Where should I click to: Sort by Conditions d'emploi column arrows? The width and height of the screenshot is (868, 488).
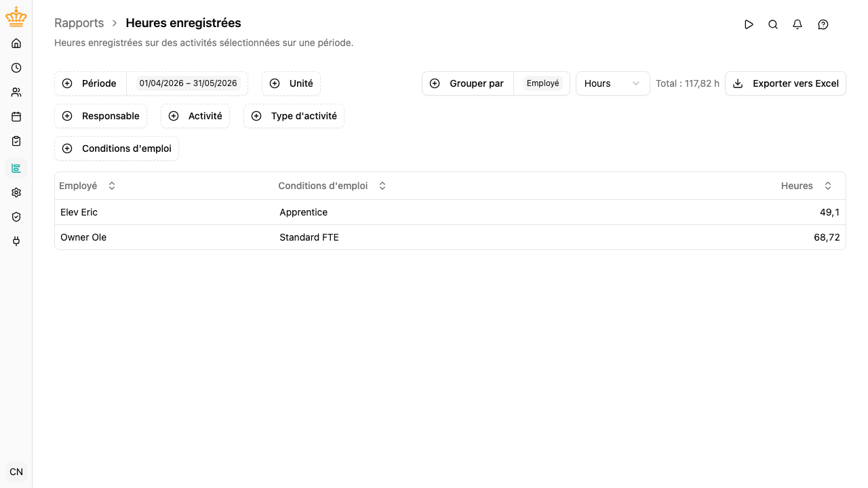click(382, 186)
